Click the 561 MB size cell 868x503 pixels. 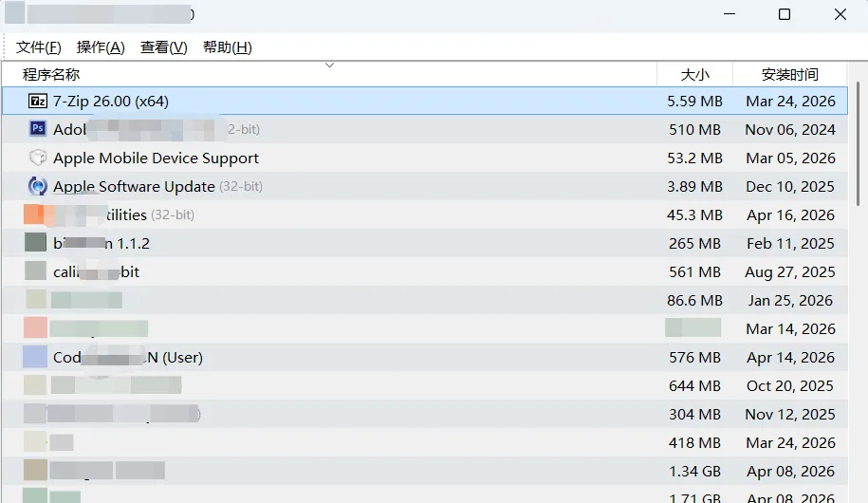pyautogui.click(x=694, y=272)
